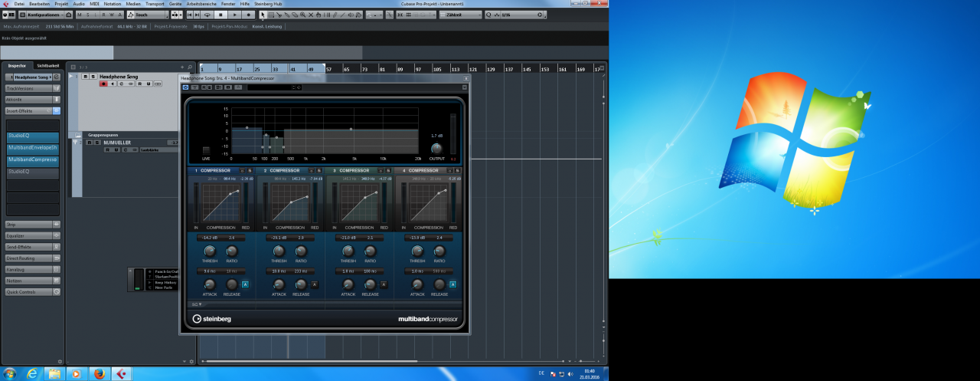Select the Mute X tool in toolbar
The width and height of the screenshot is (980, 381).
point(311,15)
